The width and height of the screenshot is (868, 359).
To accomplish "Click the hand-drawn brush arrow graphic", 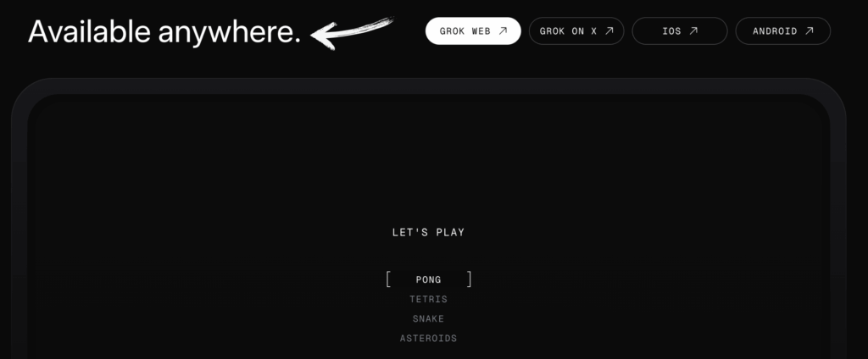I will pos(352,33).
